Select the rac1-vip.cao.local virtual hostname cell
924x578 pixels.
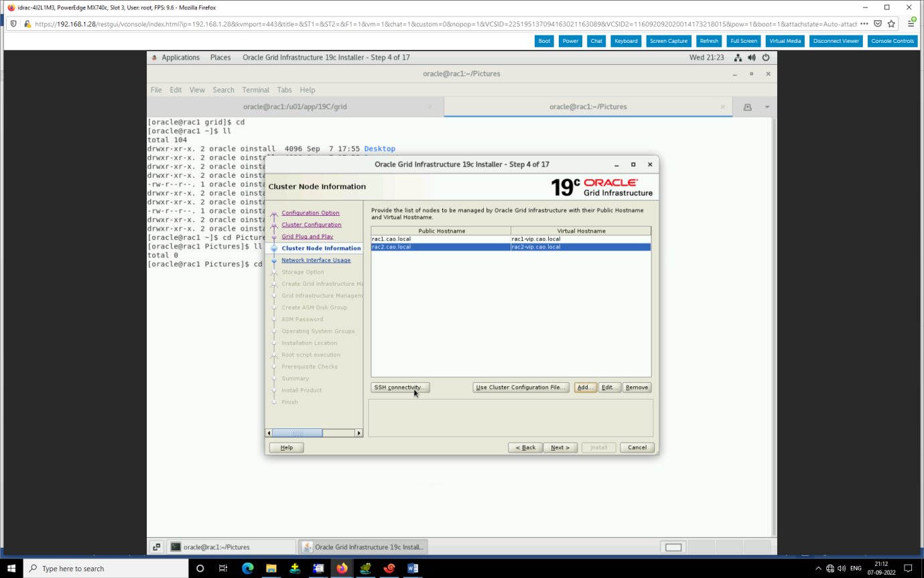tap(581, 239)
